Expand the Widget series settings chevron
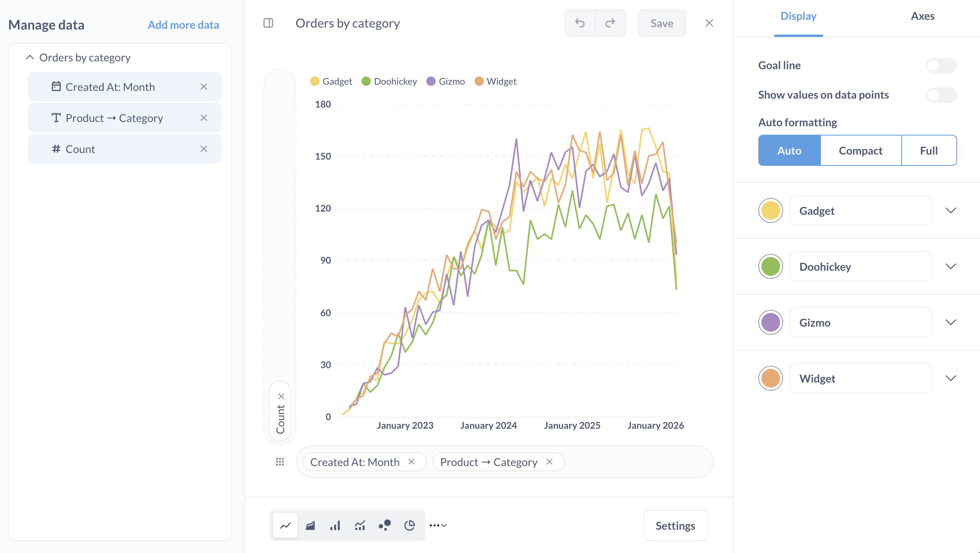 pos(950,378)
